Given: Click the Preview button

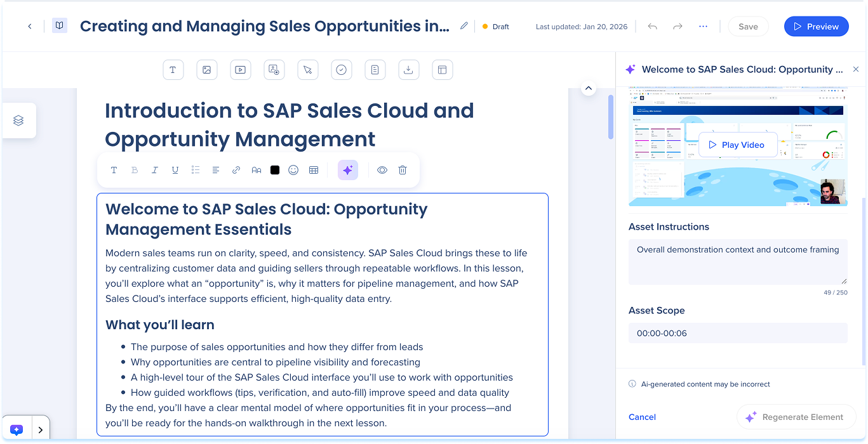Looking at the screenshot, I should click(x=816, y=27).
